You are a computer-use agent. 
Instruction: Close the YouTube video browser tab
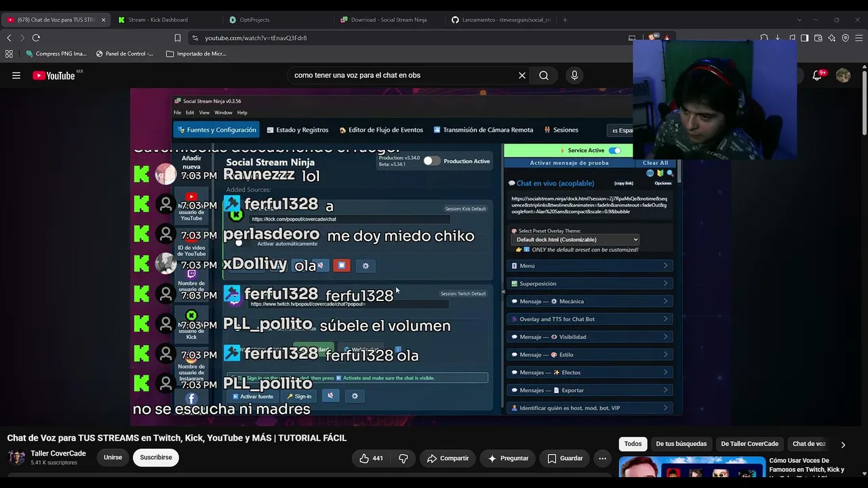pyautogui.click(x=103, y=20)
